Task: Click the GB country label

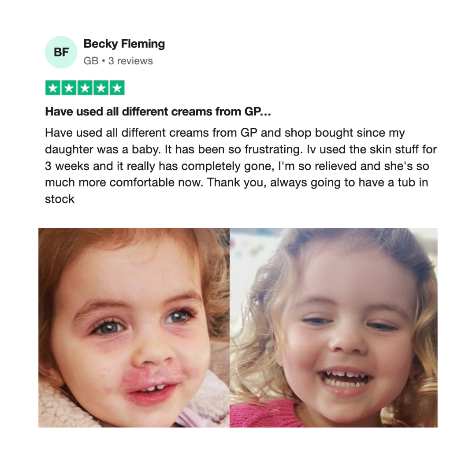Action: pyautogui.click(x=91, y=61)
